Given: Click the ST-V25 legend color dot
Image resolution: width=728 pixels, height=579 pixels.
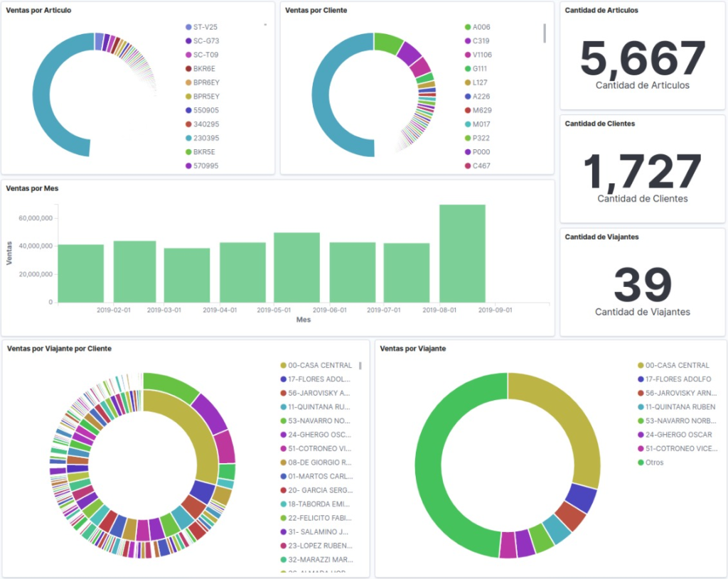Looking at the screenshot, I should tap(188, 27).
